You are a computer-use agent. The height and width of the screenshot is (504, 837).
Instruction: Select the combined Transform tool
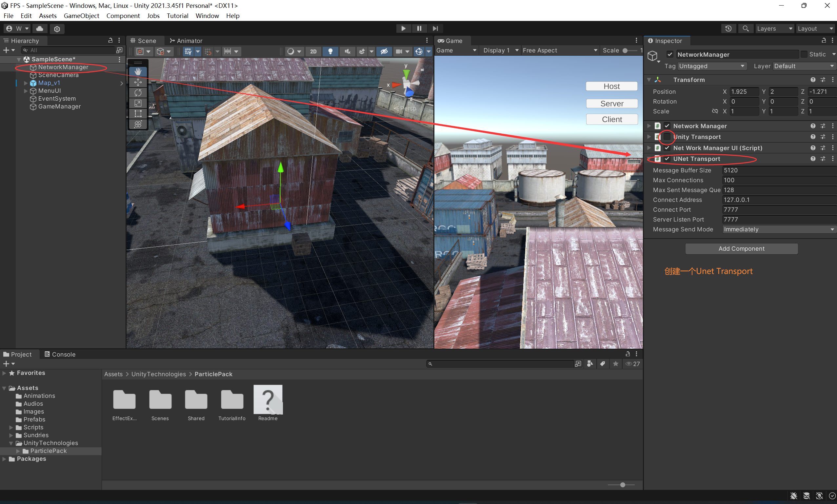click(x=138, y=124)
